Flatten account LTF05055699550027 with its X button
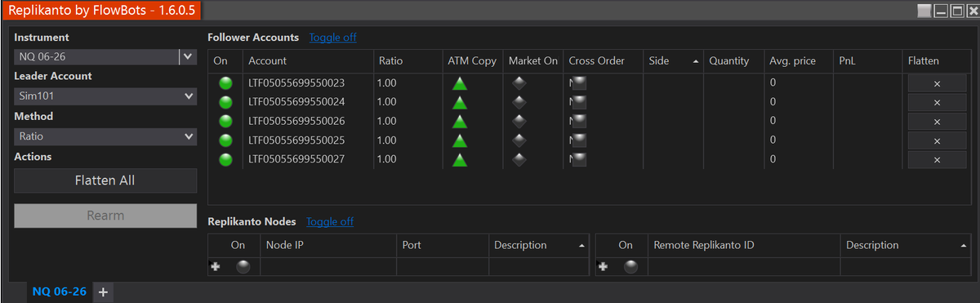 click(937, 159)
